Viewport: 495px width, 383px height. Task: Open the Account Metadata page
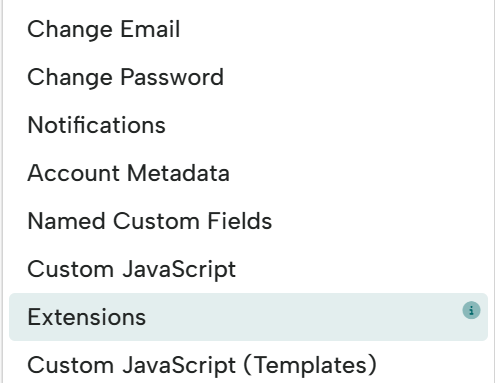tap(248, 173)
